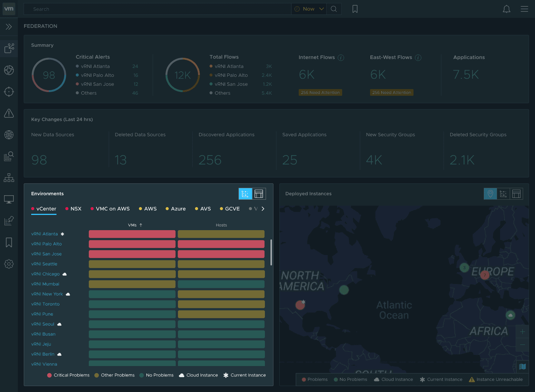Image resolution: width=535 pixels, height=392 pixels.
Task: Click the magnifier search button in top bar
Action: tap(334, 9)
